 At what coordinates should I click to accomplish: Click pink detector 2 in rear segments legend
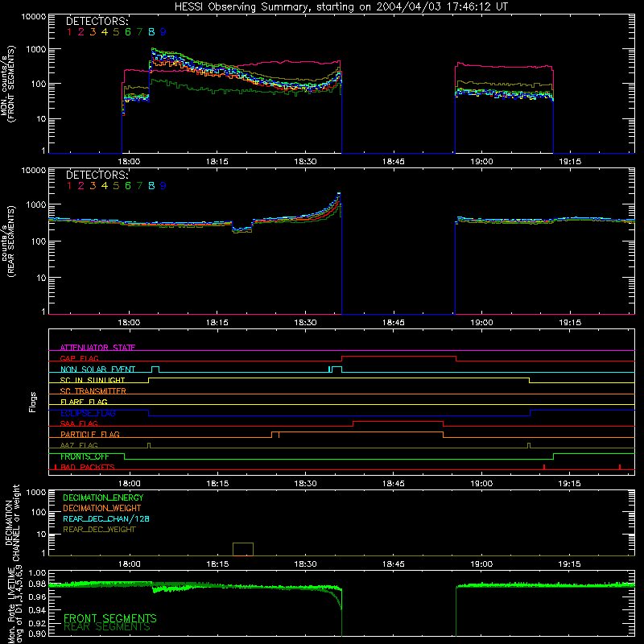[x=81, y=186]
